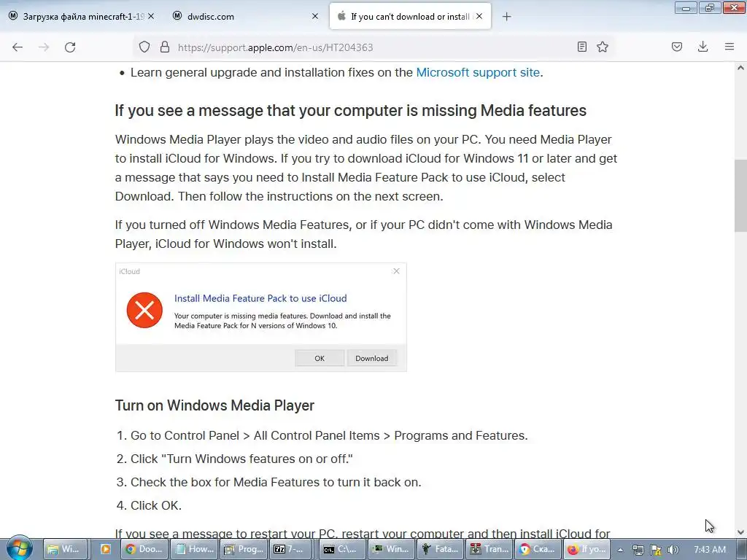Image resolution: width=747 pixels, height=560 pixels.
Task: Switch to the minecraft file download tab
Action: [x=77, y=16]
